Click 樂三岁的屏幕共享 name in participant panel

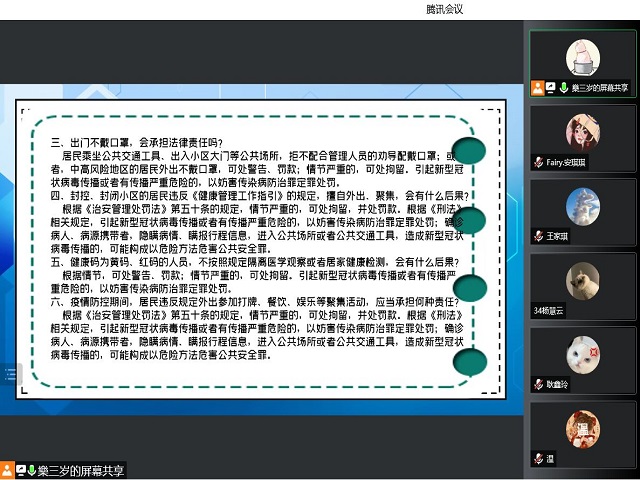600,88
